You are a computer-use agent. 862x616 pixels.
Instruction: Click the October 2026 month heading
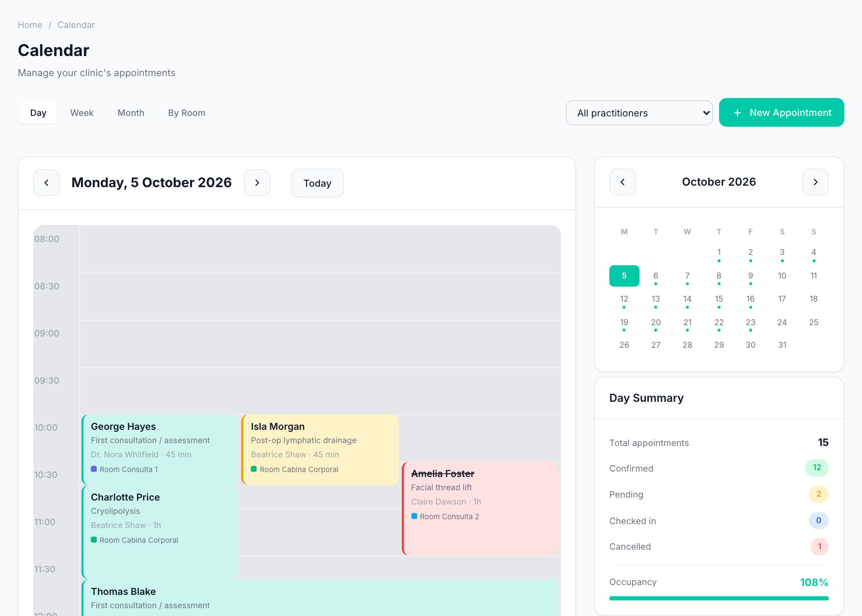coord(719,182)
